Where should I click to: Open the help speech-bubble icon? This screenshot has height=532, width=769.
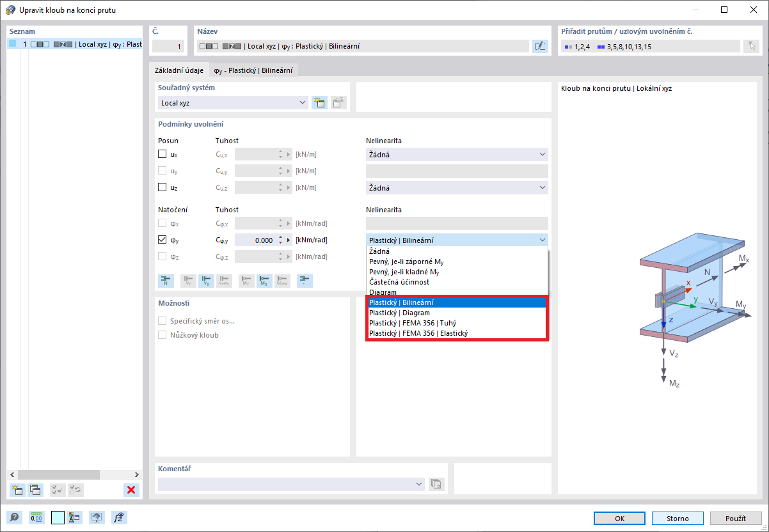[x=14, y=518]
